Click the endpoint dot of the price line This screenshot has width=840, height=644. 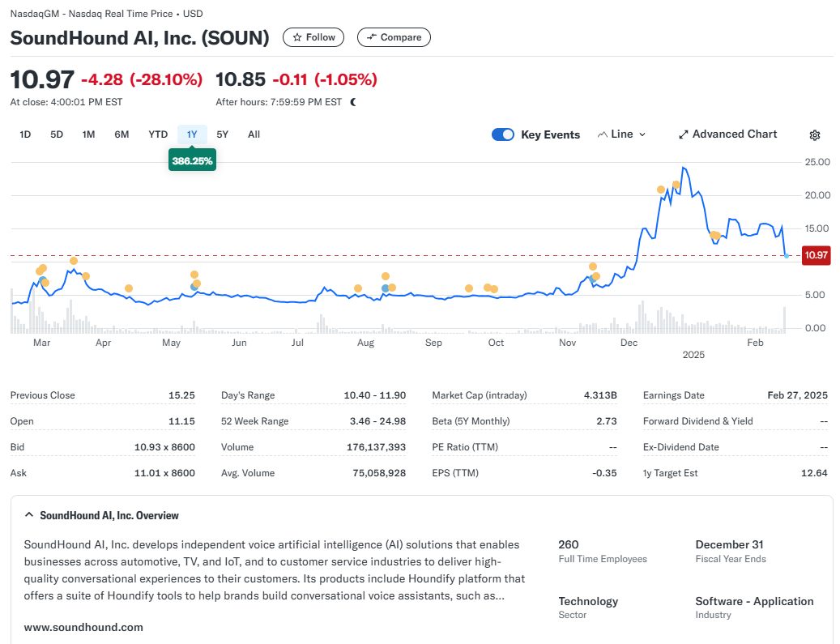787,256
